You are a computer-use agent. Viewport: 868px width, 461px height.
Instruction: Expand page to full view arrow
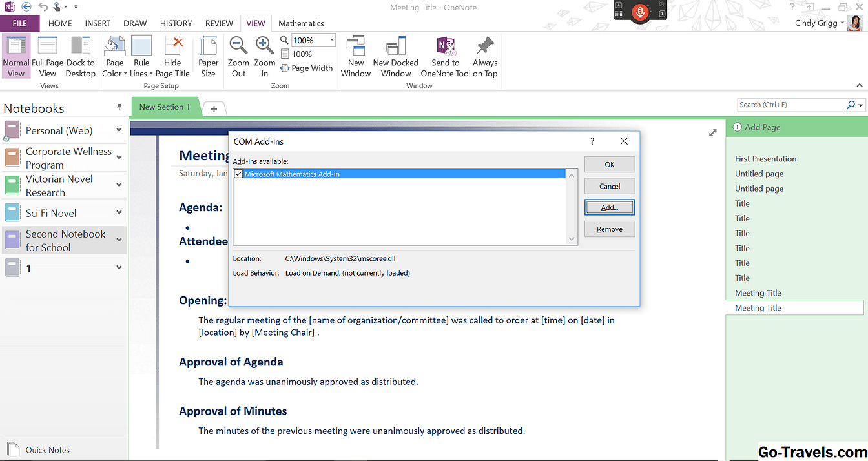point(712,132)
